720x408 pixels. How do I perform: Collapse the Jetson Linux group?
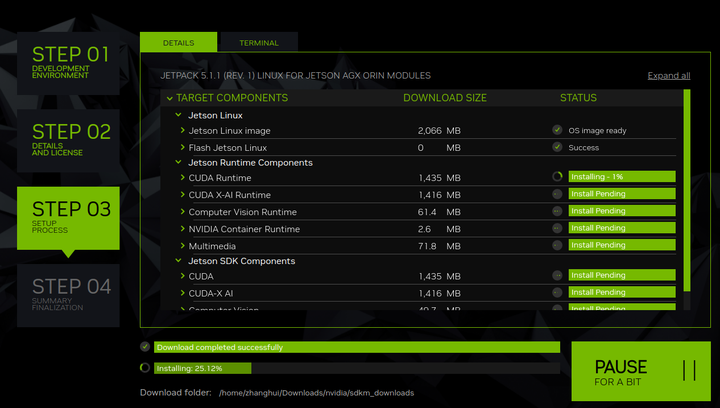tap(178, 115)
